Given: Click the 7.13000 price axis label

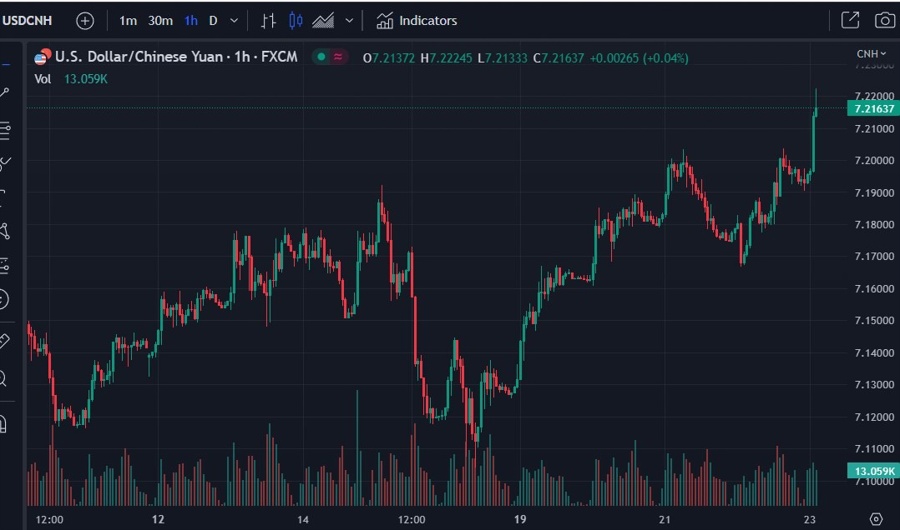Looking at the screenshot, I should 874,385.
